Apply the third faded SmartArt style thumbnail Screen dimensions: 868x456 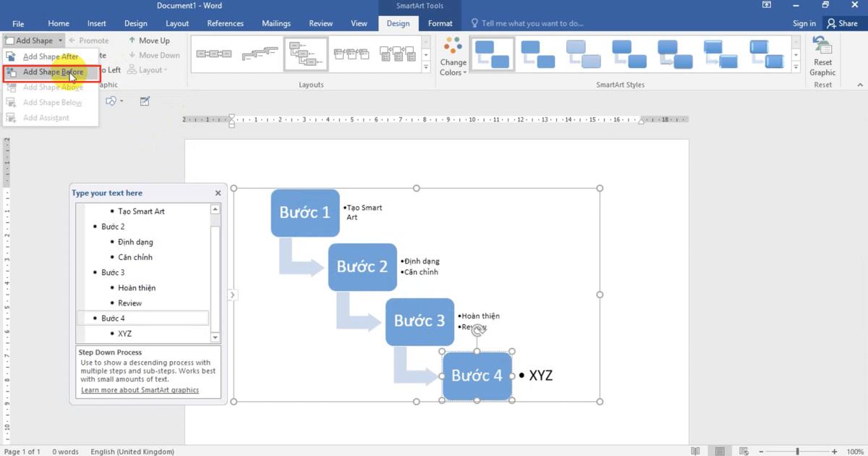(584, 54)
